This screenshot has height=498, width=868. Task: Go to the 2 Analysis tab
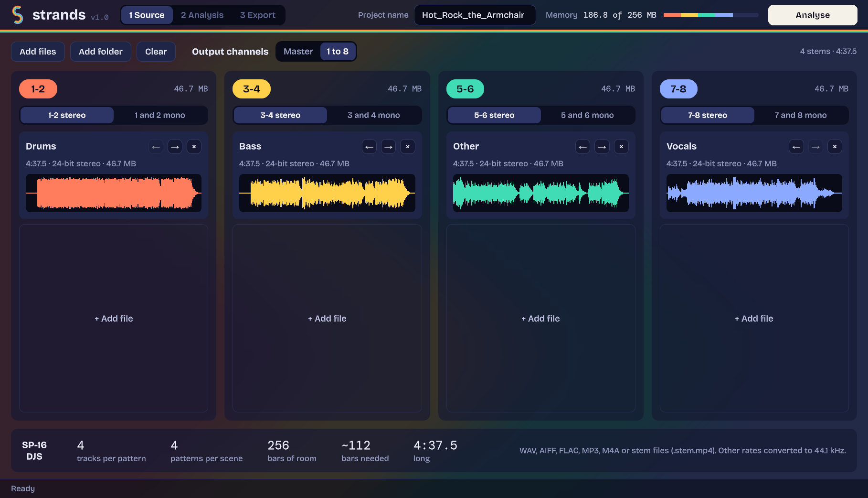pos(202,15)
